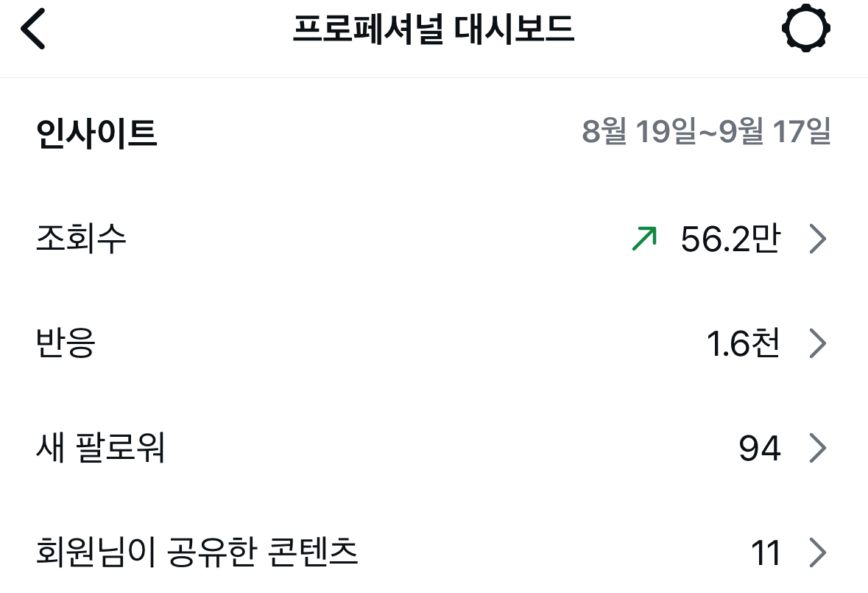The image size is (868, 593).
Task: Open the 반응 insights row label
Action: 66,344
